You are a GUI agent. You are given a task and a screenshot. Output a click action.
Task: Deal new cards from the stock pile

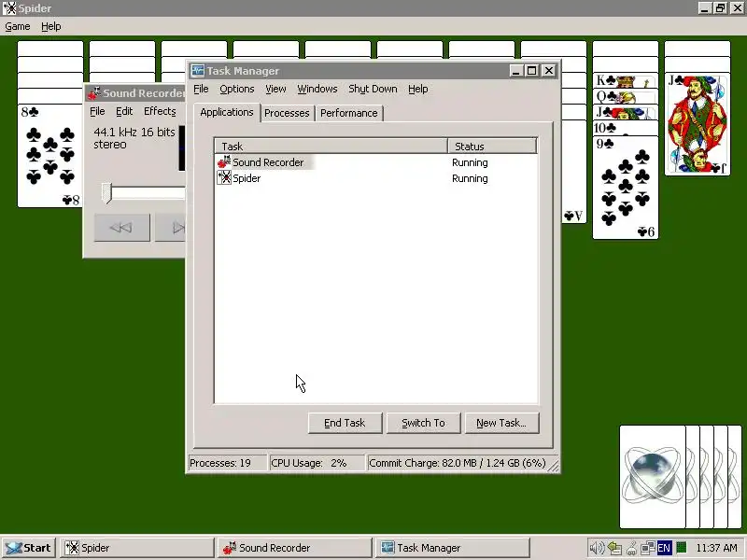point(681,477)
